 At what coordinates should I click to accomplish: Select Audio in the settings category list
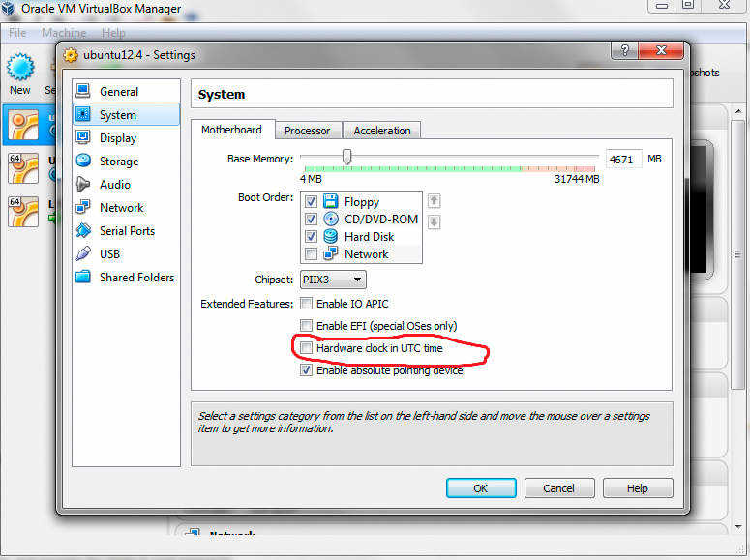[126, 184]
